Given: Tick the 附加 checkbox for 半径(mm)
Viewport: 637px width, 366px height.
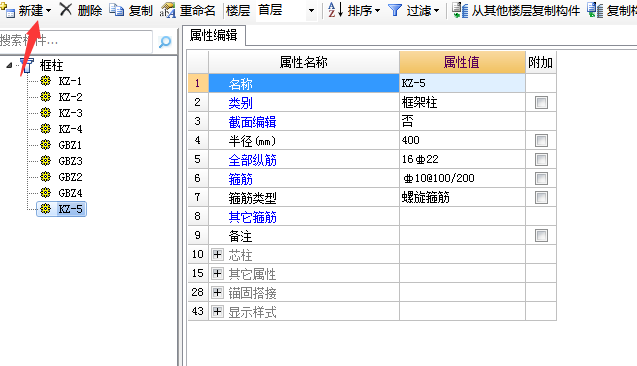Looking at the screenshot, I should pos(541,141).
